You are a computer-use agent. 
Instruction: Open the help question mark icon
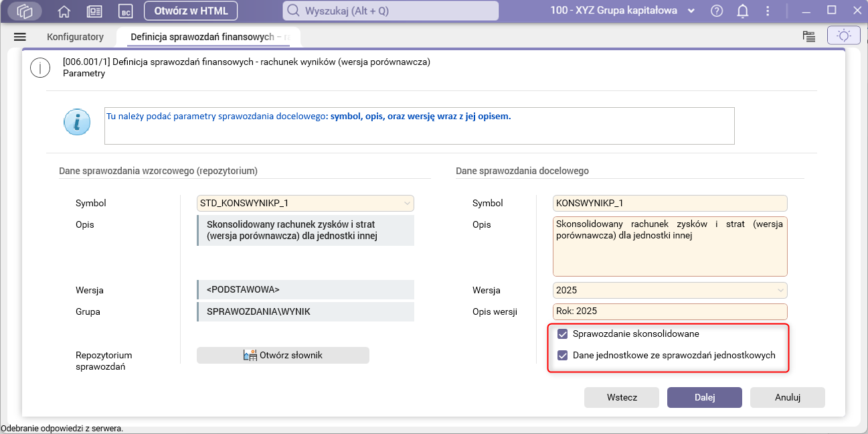point(717,11)
